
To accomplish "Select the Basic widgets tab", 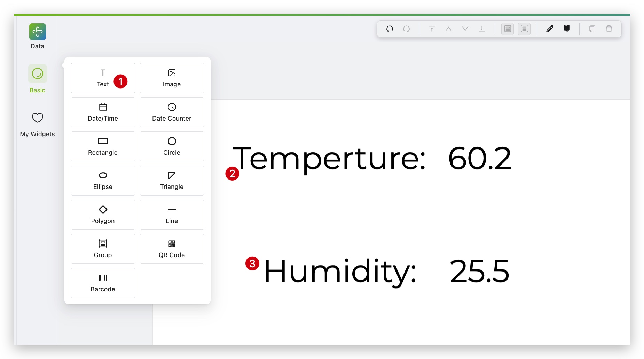I will (x=37, y=79).
